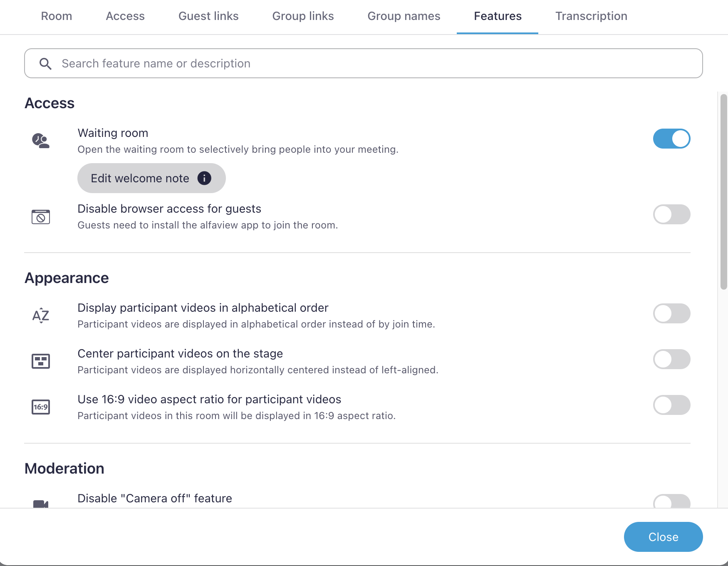Click the AZ alphabetical order icon
Screen dimensions: 728x566
[41, 315]
